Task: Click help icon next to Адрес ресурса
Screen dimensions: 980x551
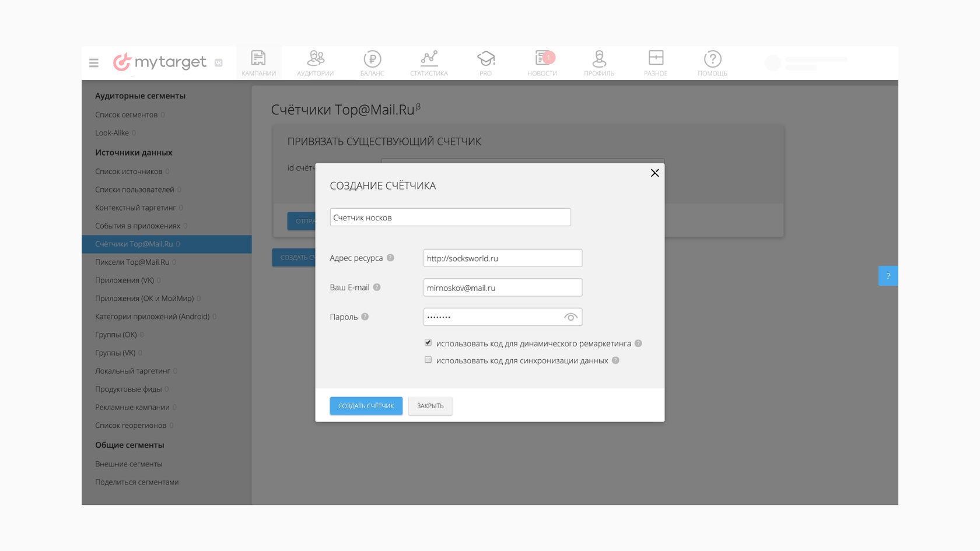Action: click(390, 258)
